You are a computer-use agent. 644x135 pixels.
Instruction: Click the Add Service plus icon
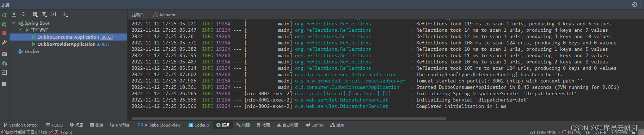pyautogui.click(x=65, y=14)
